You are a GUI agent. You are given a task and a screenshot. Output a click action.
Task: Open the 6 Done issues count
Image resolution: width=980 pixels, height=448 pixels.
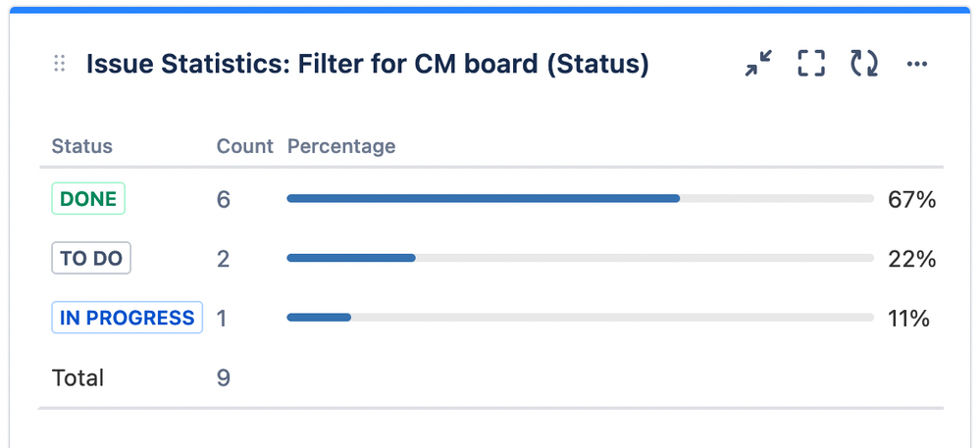click(x=224, y=199)
